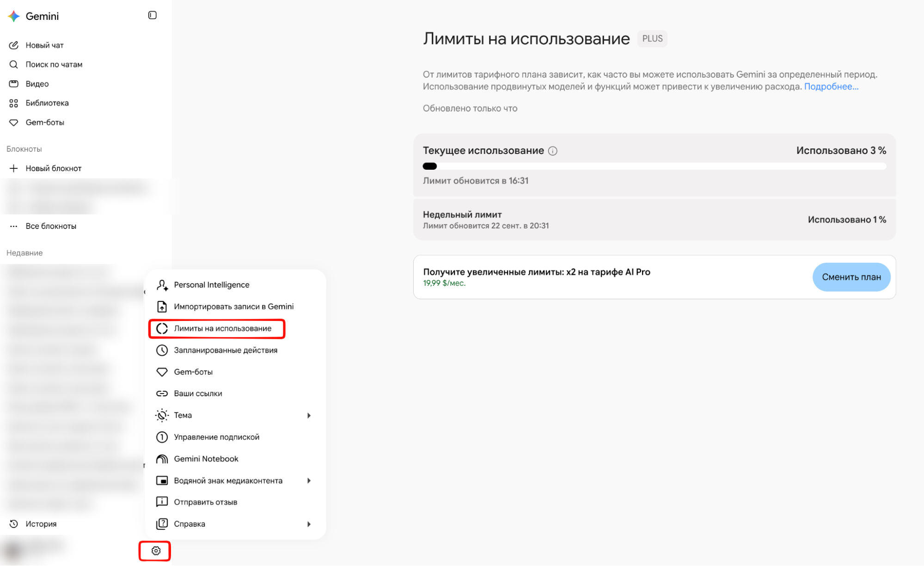Expand Водяной знак медиаконтента submenu arrow
This screenshot has width=924, height=566.
[309, 481]
